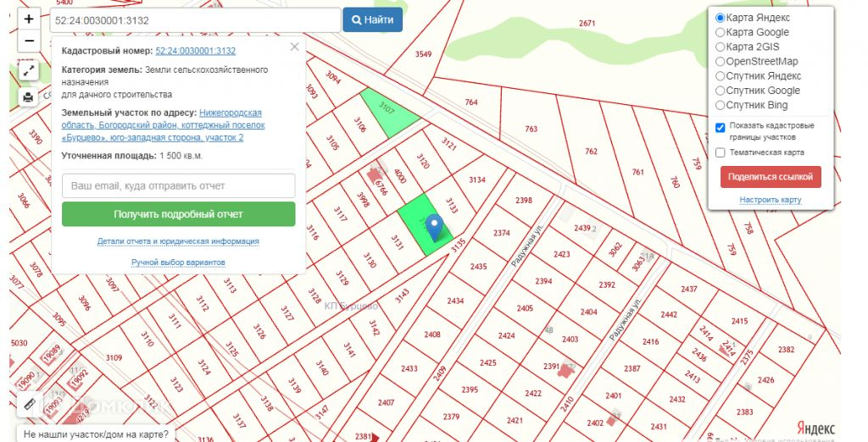Viewport: 868px width, 442px height.
Task: Focus the cadastral number search field
Action: click(x=196, y=20)
